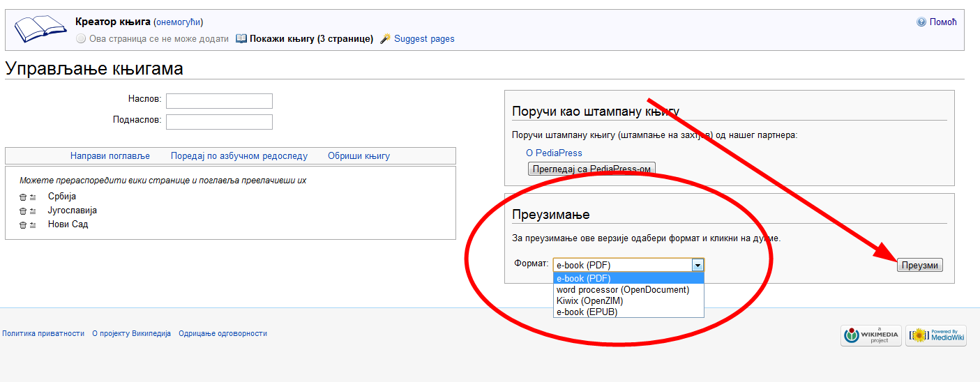This screenshot has height=382, width=980.
Task: Click Прегледај са PediaPress-ом button
Action: click(591, 169)
